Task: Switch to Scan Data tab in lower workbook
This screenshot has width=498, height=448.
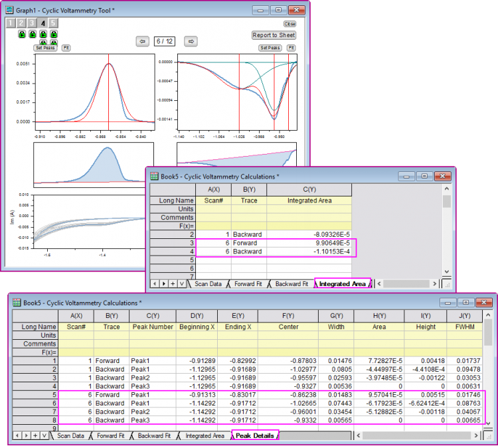Action: 70,435
